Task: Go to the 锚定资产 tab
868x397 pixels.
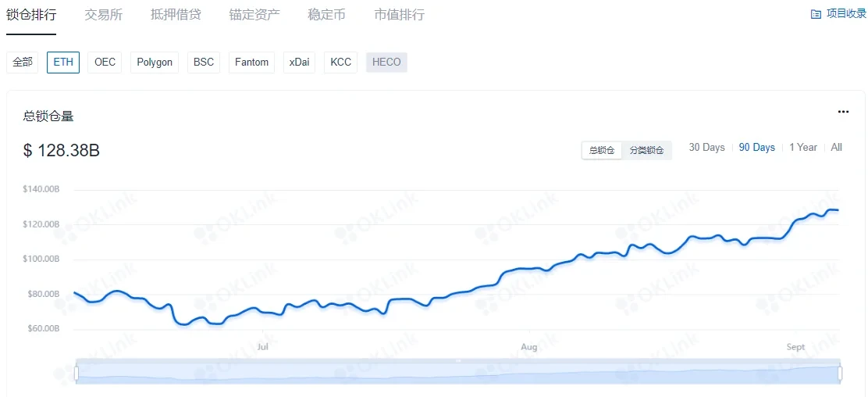Action: coord(254,15)
